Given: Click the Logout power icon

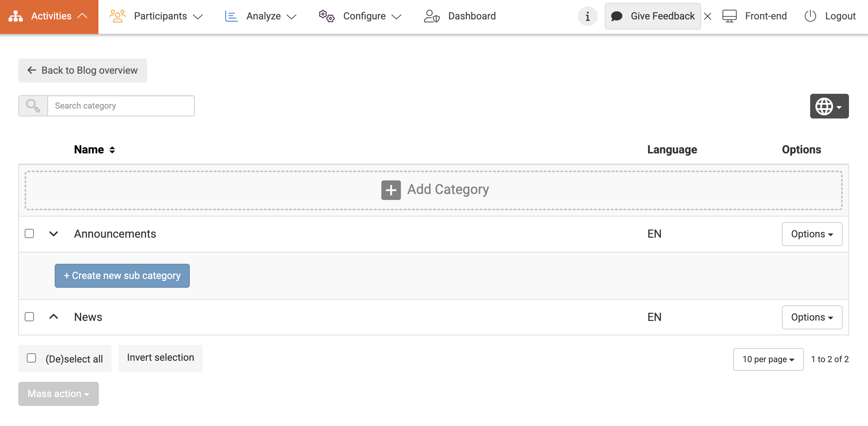Looking at the screenshot, I should [x=810, y=16].
